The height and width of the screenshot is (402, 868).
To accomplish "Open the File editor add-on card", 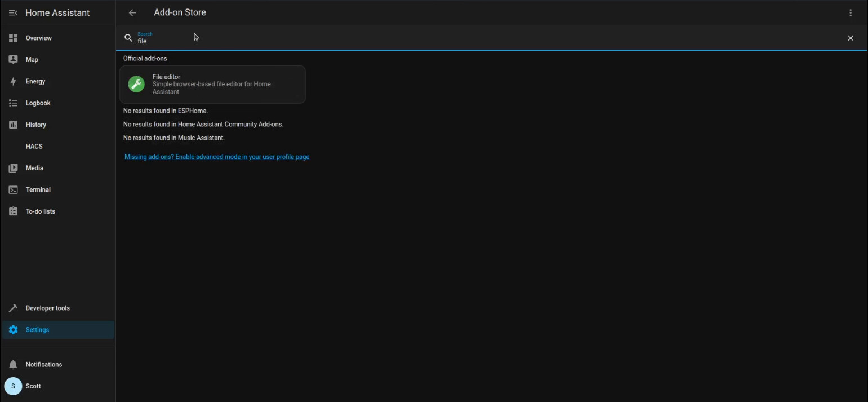I will 212,84.
